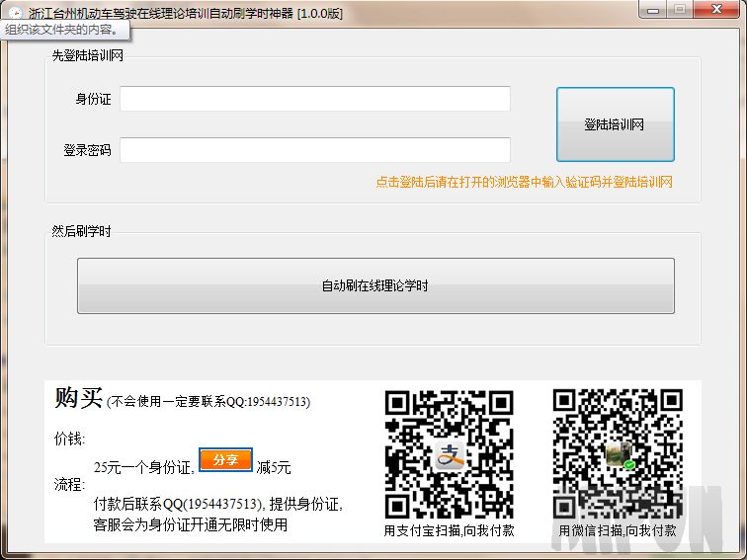Image resolution: width=747 pixels, height=560 pixels.
Task: Click the Alipay QR code image
Action: point(449,454)
